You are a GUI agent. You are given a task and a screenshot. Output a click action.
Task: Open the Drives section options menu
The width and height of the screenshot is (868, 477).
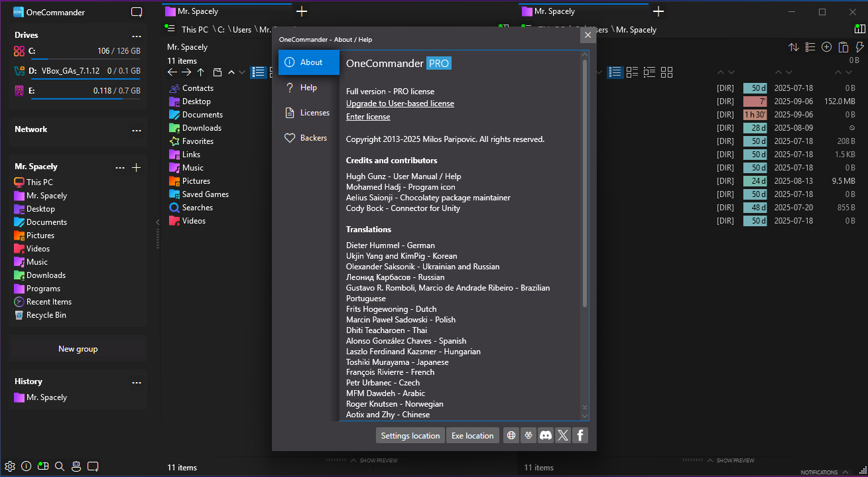coord(137,36)
